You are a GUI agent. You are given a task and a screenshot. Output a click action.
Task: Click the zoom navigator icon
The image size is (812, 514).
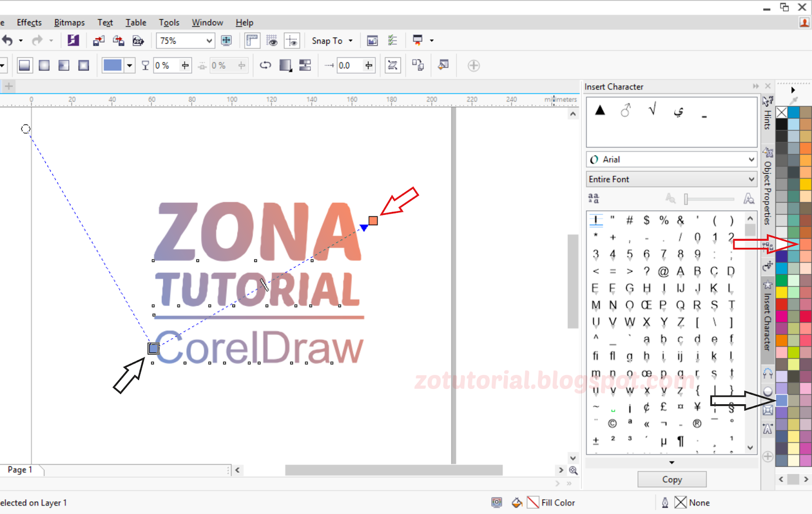573,470
